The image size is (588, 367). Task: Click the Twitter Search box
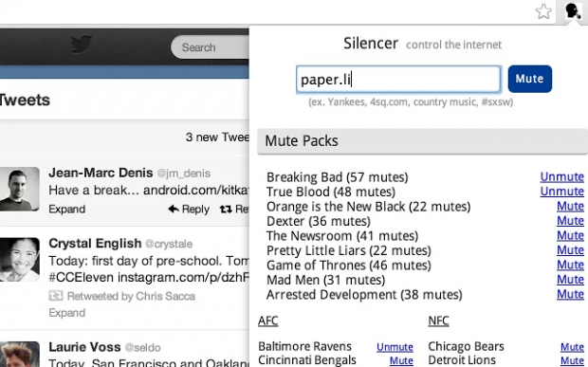[x=210, y=47]
